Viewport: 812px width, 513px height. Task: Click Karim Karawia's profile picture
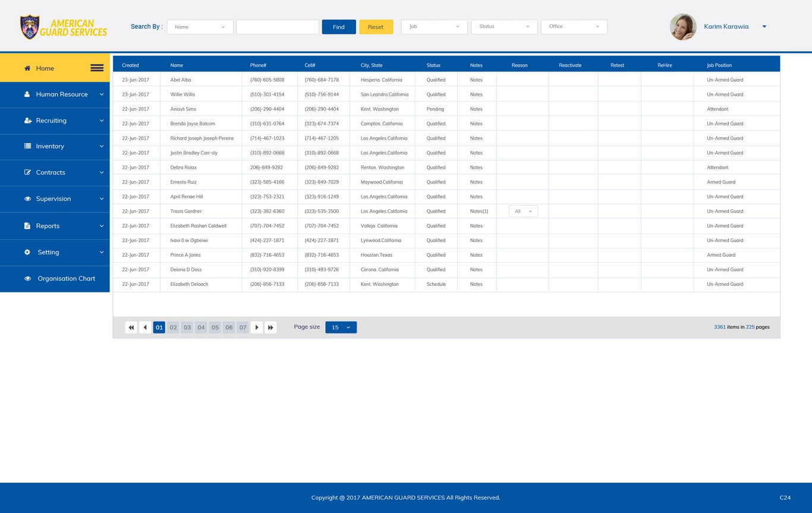(x=683, y=27)
